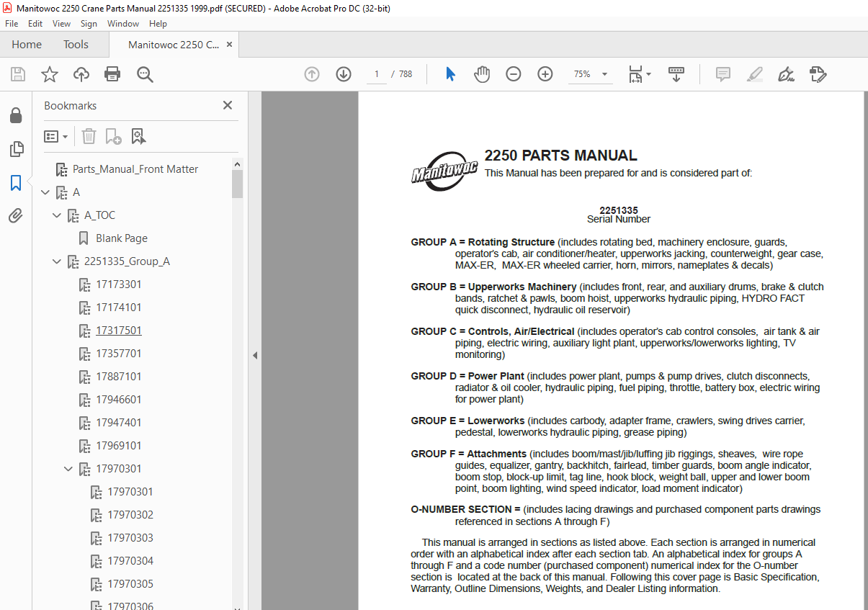Image resolution: width=868 pixels, height=610 pixels.
Task: Open the attachments paperclip panel
Action: pyautogui.click(x=16, y=216)
